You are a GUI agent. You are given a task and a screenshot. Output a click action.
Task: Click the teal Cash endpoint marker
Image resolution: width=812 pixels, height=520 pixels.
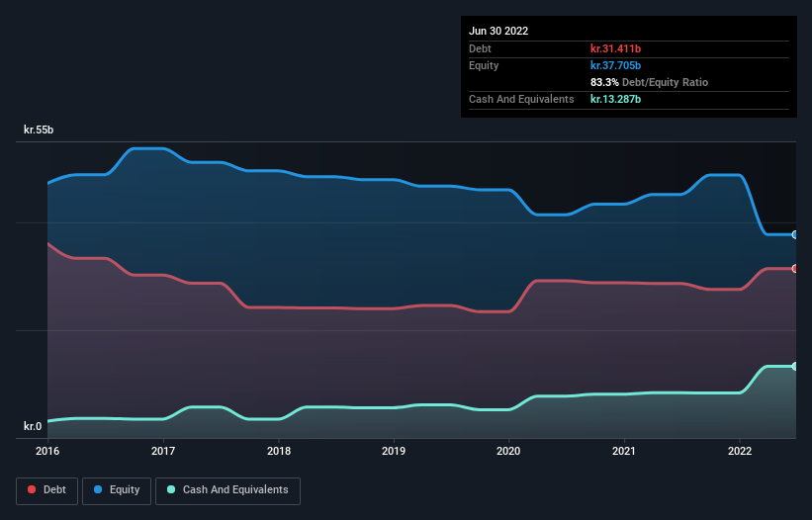795,367
